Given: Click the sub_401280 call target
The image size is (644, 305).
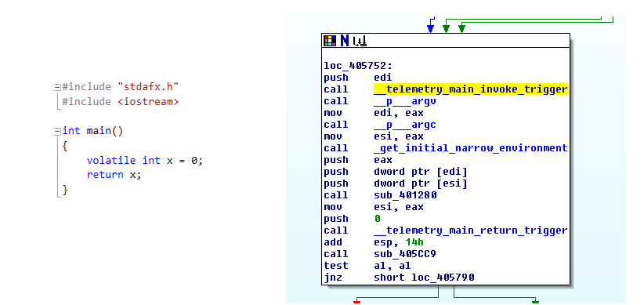Looking at the screenshot, I should [x=405, y=194].
